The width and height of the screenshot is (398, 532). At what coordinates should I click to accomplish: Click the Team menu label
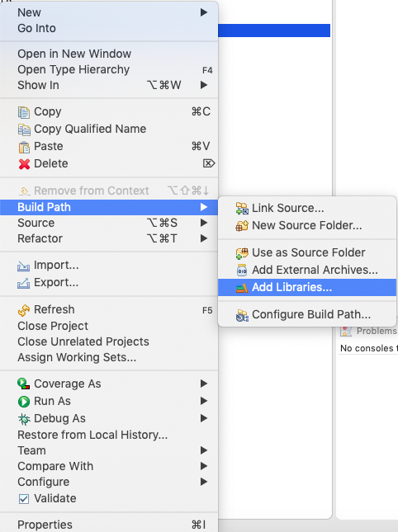31,450
